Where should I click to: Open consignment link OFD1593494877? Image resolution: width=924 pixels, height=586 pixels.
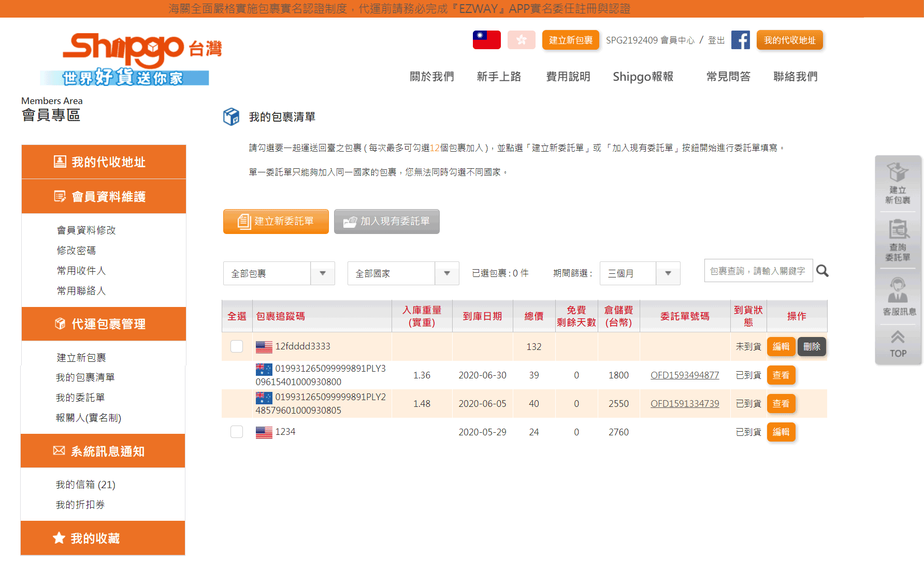pyautogui.click(x=684, y=375)
